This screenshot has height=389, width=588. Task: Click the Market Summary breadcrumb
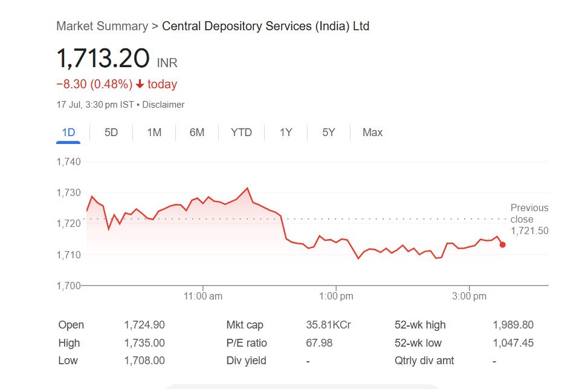click(x=102, y=26)
